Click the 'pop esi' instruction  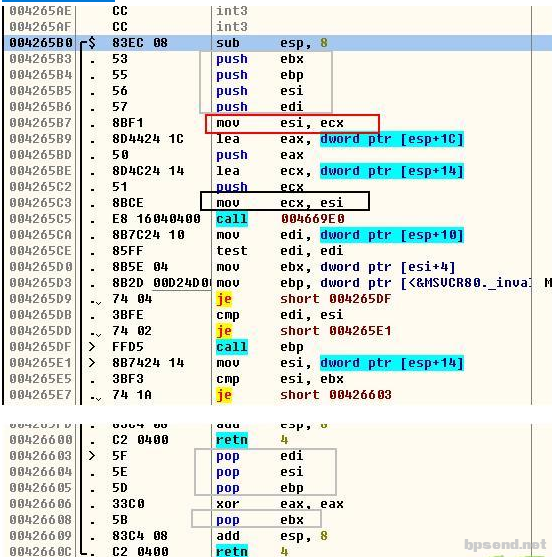click(260, 472)
